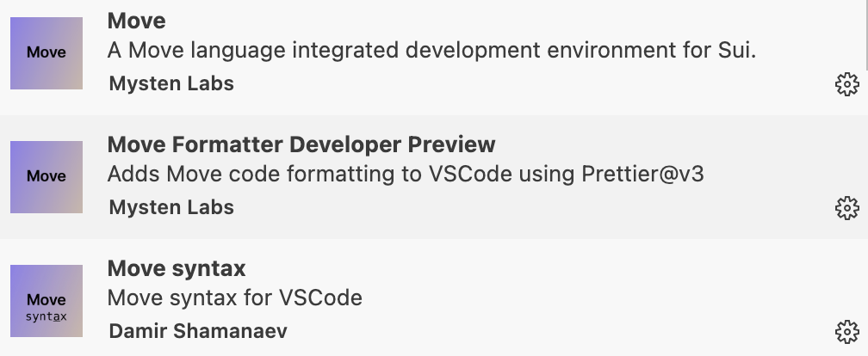Open Manage gear for Move Formatter Developer Preview
This screenshot has width=868, height=356.
(847, 207)
